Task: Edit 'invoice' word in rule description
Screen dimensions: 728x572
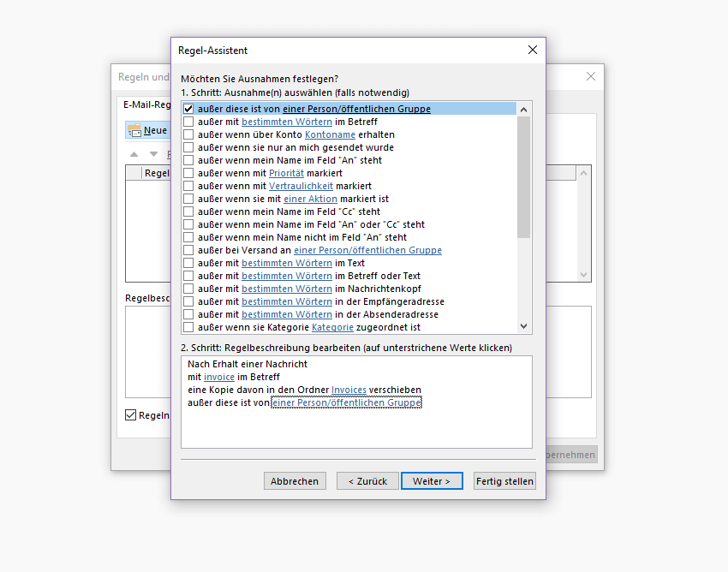Action: [218, 377]
